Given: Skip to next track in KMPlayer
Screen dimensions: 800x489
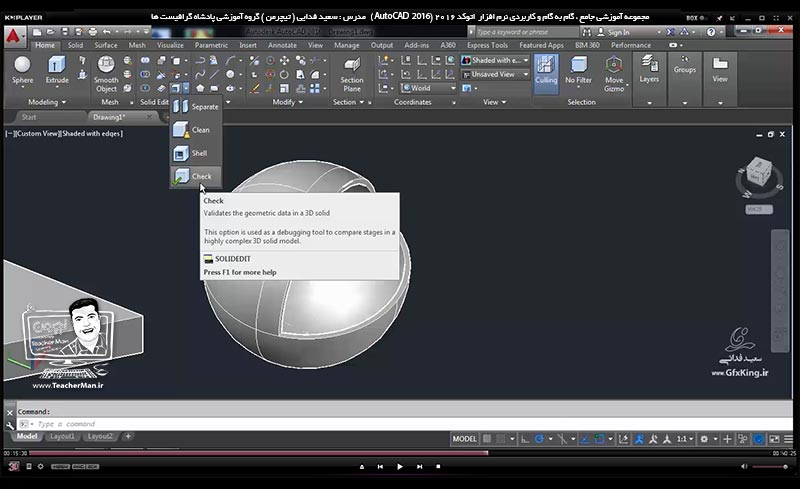Looking at the screenshot, I should (x=419, y=467).
